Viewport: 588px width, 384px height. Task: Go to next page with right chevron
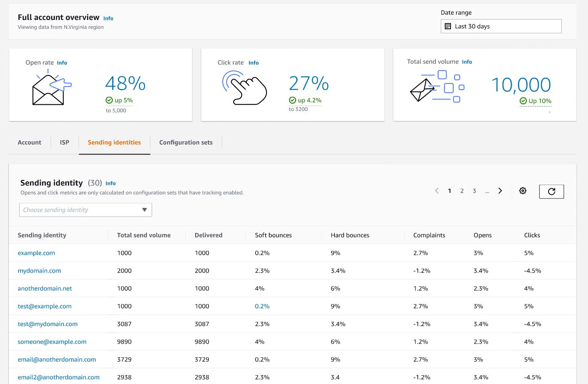coord(500,191)
